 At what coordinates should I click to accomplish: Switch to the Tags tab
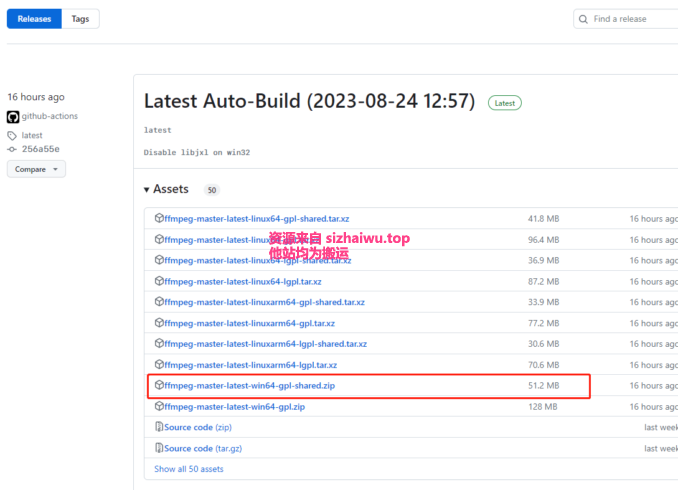(80, 19)
